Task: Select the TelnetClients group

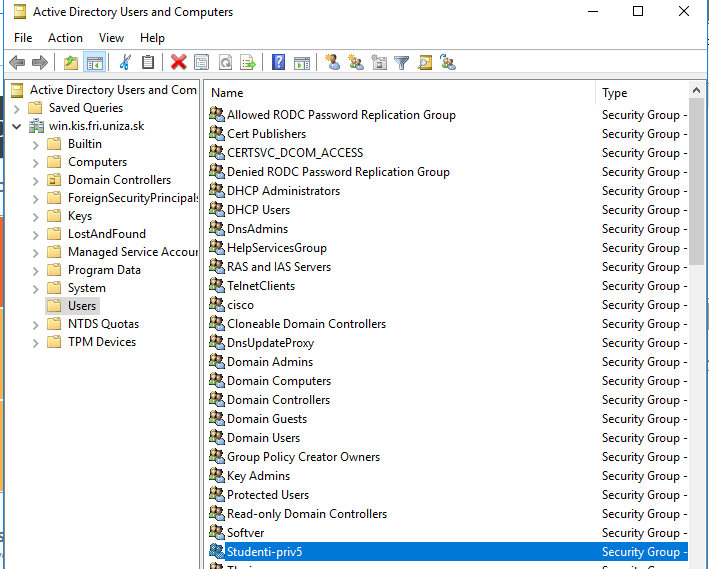Action: (x=261, y=286)
